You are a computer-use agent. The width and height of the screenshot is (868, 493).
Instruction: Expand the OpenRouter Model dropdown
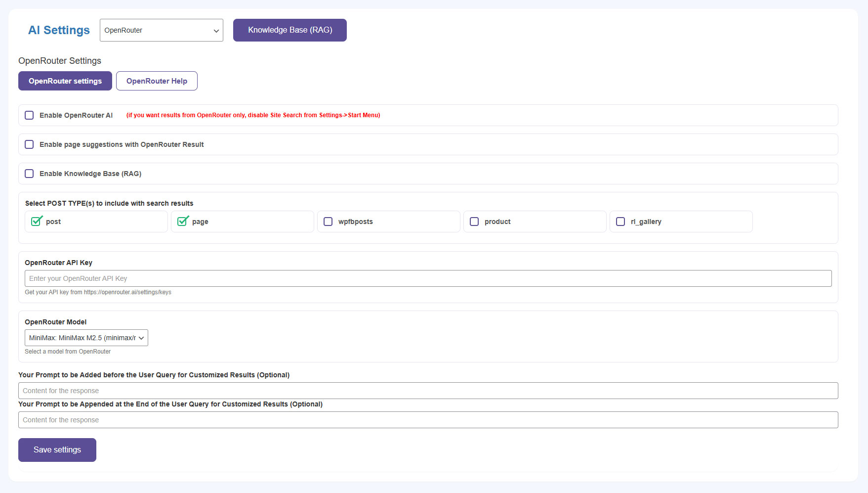tap(86, 338)
